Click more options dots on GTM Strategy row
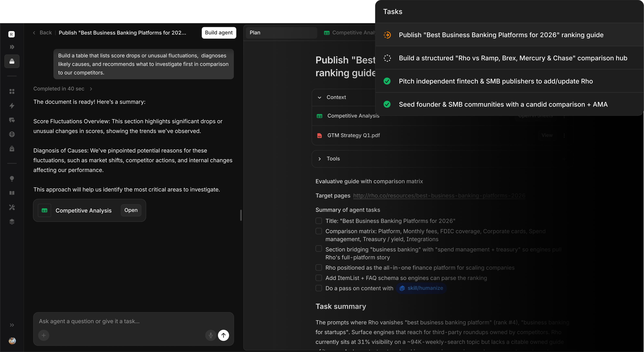The image size is (644, 352). coord(564,135)
